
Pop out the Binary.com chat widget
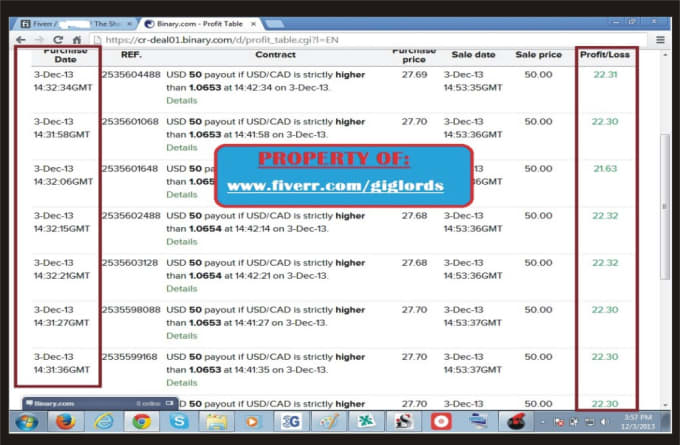point(170,403)
